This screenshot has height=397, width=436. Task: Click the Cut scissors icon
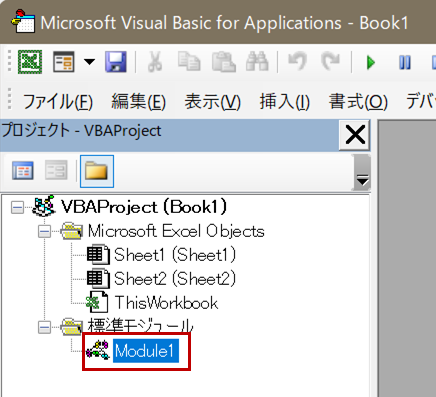click(155, 62)
